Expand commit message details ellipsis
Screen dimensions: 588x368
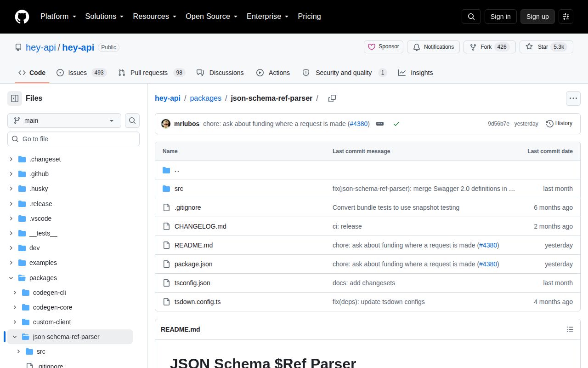click(x=380, y=124)
